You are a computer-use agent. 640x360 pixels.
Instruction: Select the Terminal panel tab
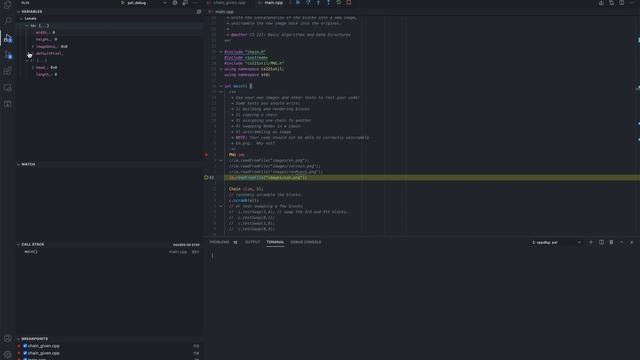(275, 242)
